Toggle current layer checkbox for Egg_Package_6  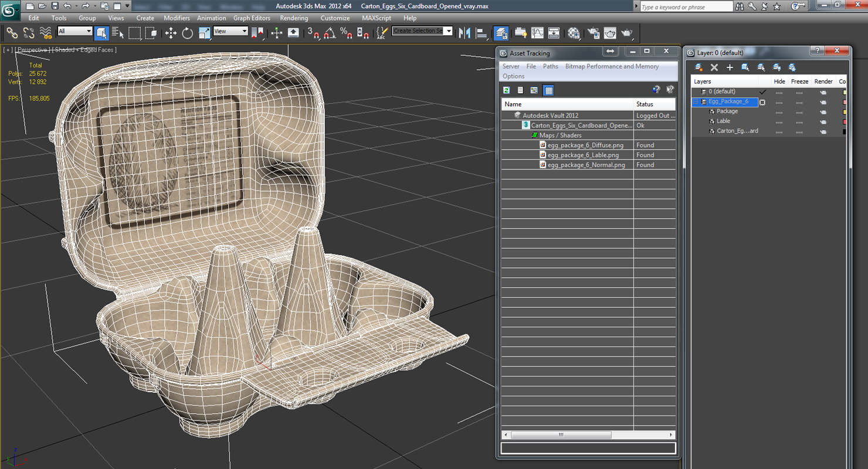[x=762, y=102]
